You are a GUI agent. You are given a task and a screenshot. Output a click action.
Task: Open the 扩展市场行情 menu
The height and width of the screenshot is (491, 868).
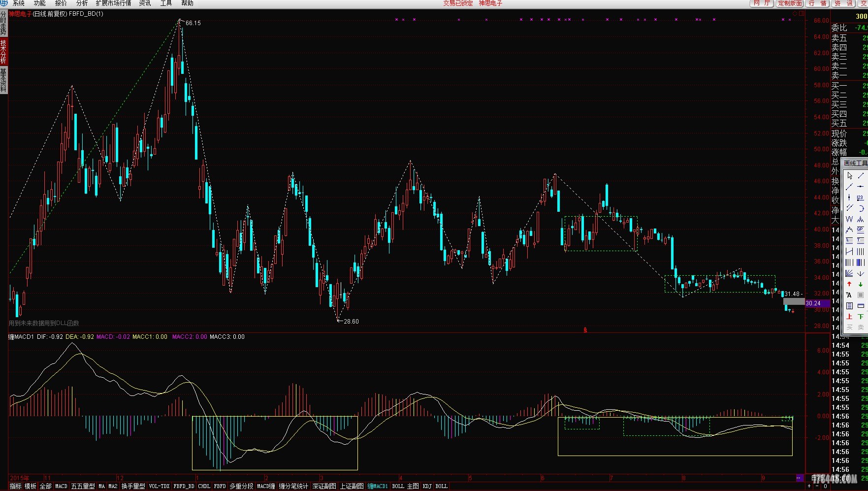coord(114,3)
